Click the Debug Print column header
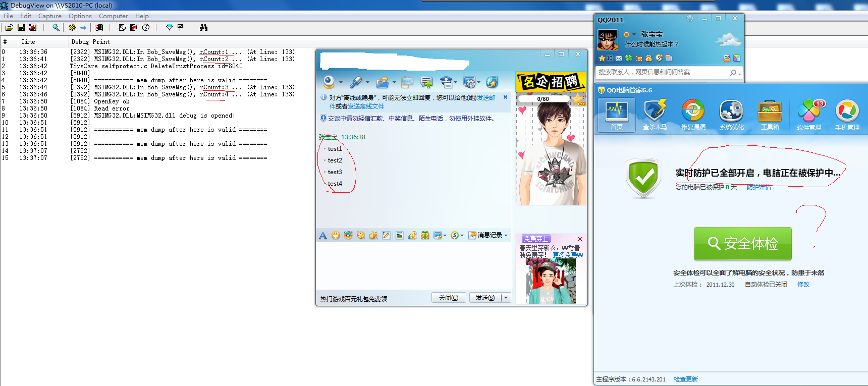868x386 pixels. click(90, 42)
